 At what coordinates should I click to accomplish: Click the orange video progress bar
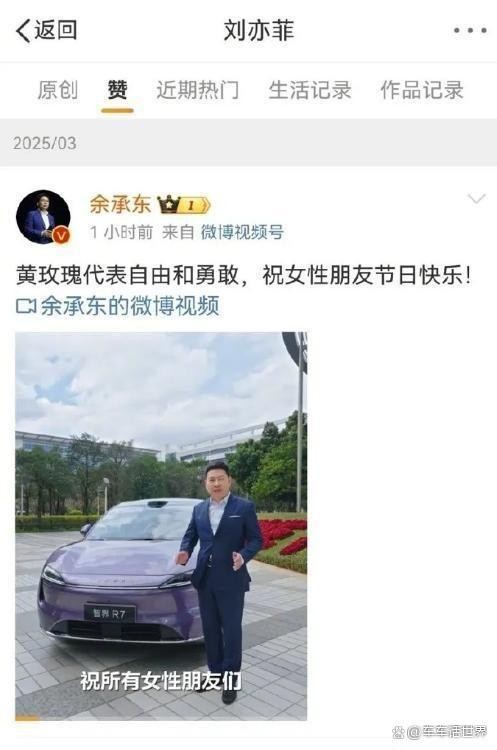pyautogui.click(x=28, y=717)
